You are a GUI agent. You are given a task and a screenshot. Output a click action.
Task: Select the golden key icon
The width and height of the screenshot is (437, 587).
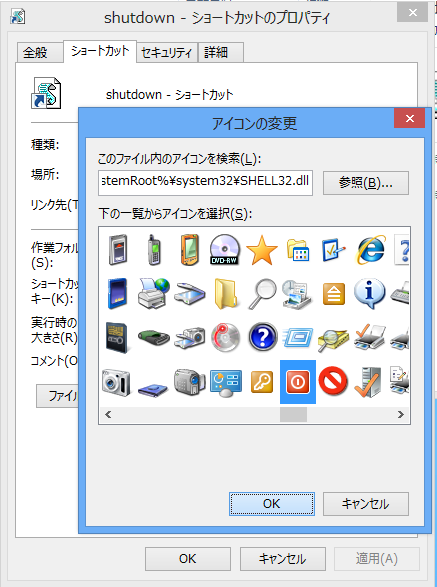[262, 382]
